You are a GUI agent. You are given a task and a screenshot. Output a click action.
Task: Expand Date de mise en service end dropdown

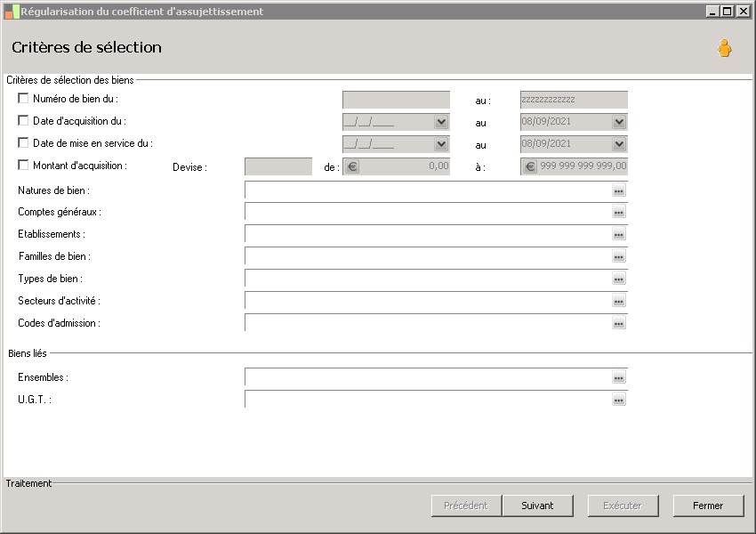(x=619, y=144)
